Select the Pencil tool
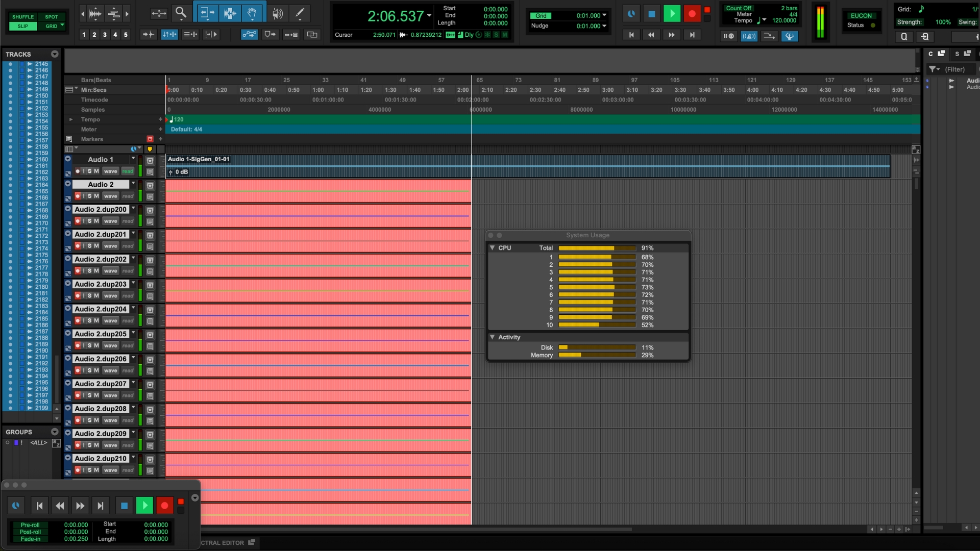The width and height of the screenshot is (980, 551). (300, 13)
